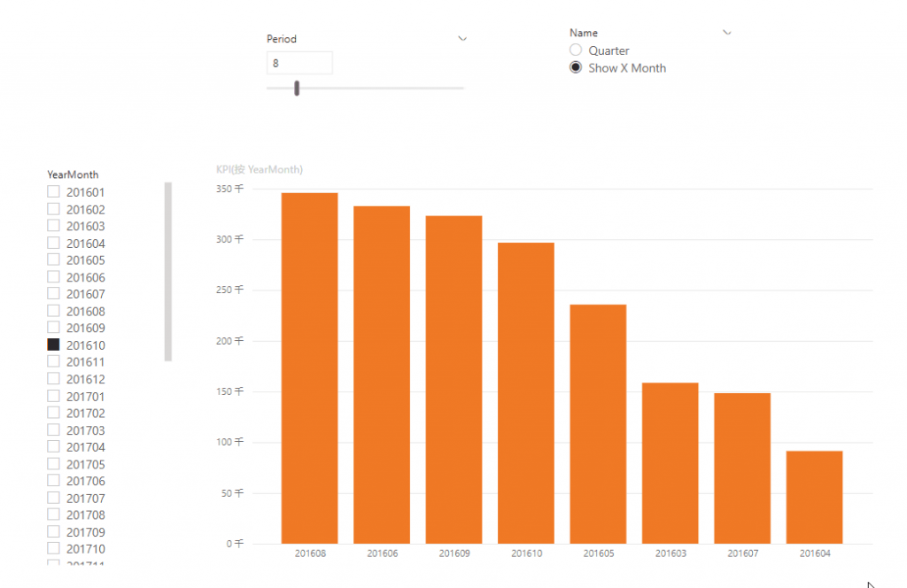Click the 201604 shortest bar
The height and width of the screenshot is (588, 907).
coord(815,497)
